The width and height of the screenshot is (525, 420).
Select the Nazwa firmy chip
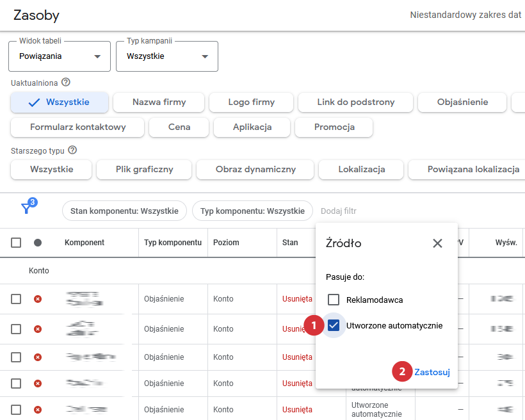(x=159, y=102)
